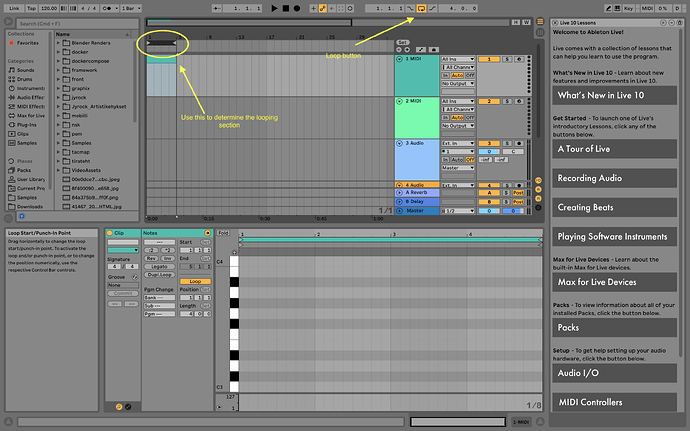
Task: Enable Punch-In switch left of loop button
Action: tap(411, 8)
